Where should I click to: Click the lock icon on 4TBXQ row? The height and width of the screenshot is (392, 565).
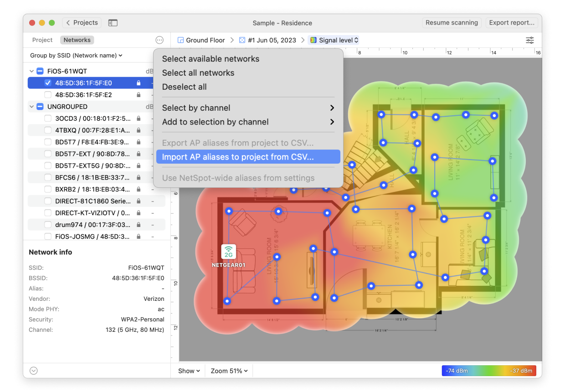pyautogui.click(x=139, y=130)
